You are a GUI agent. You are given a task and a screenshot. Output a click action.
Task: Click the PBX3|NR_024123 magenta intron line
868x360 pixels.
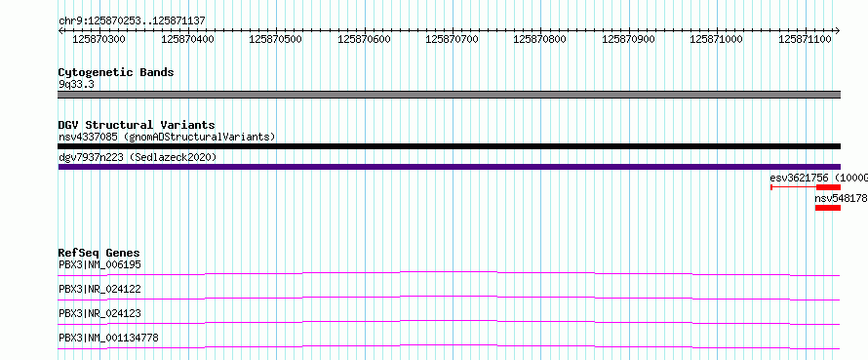pyautogui.click(x=449, y=322)
